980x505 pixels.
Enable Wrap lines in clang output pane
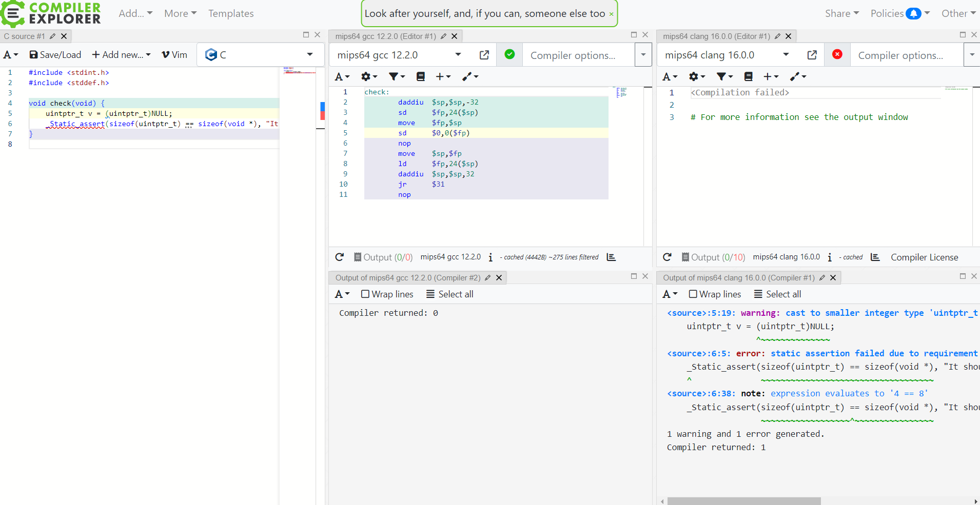click(x=715, y=294)
